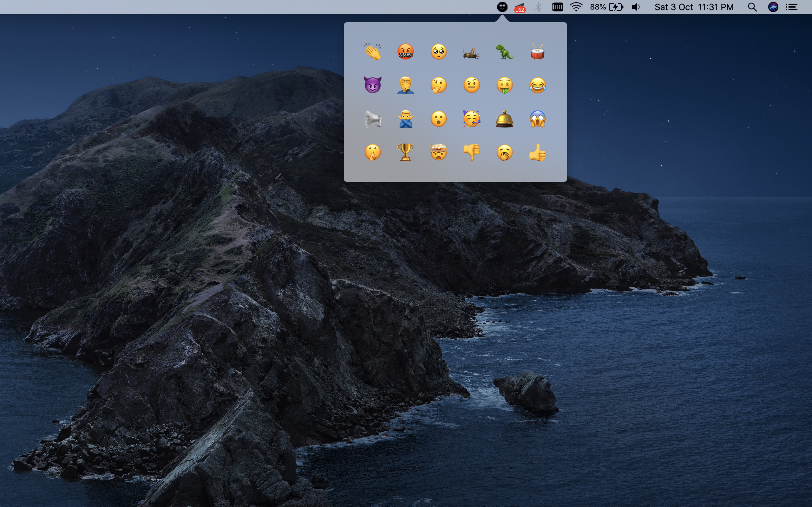This screenshot has width=812, height=507.
Task: Choose the T-Rex dinosaur emoji
Action: tap(504, 52)
